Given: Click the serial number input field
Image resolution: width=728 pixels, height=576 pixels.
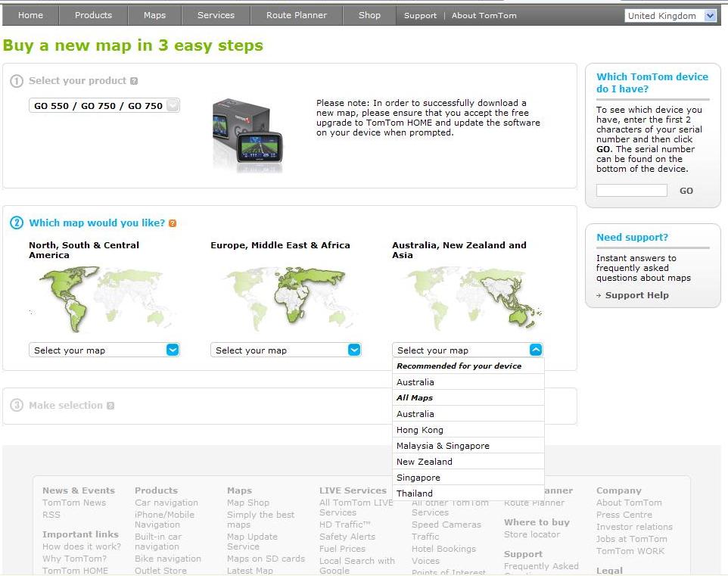Looking at the screenshot, I should click(631, 191).
